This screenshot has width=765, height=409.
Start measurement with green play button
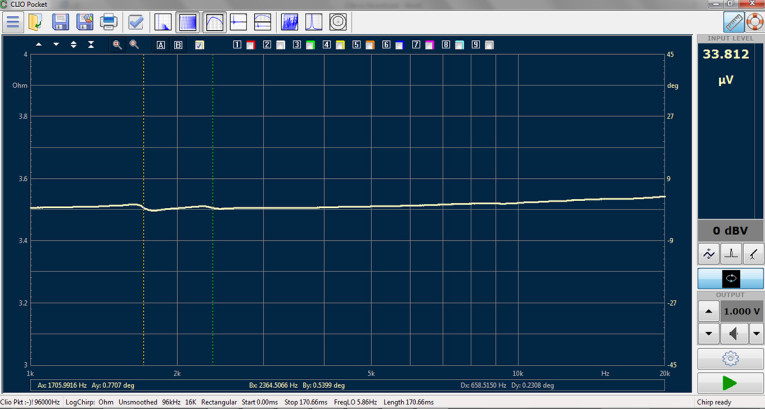(x=730, y=383)
